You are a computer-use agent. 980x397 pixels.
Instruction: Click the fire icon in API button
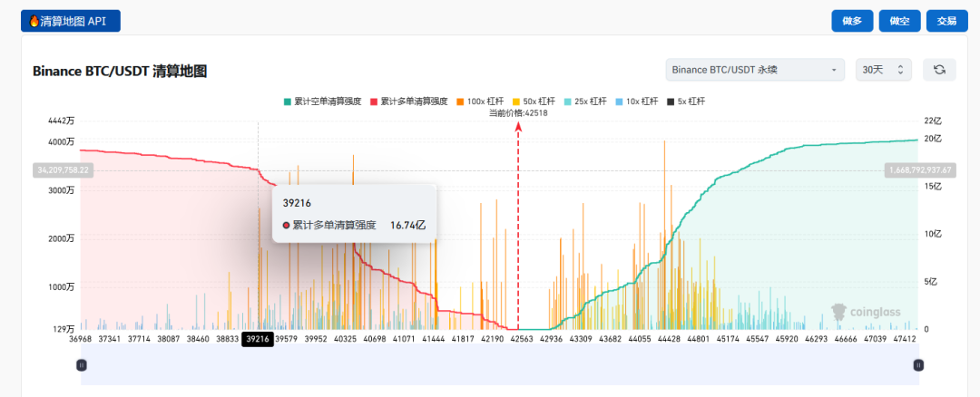click(34, 21)
